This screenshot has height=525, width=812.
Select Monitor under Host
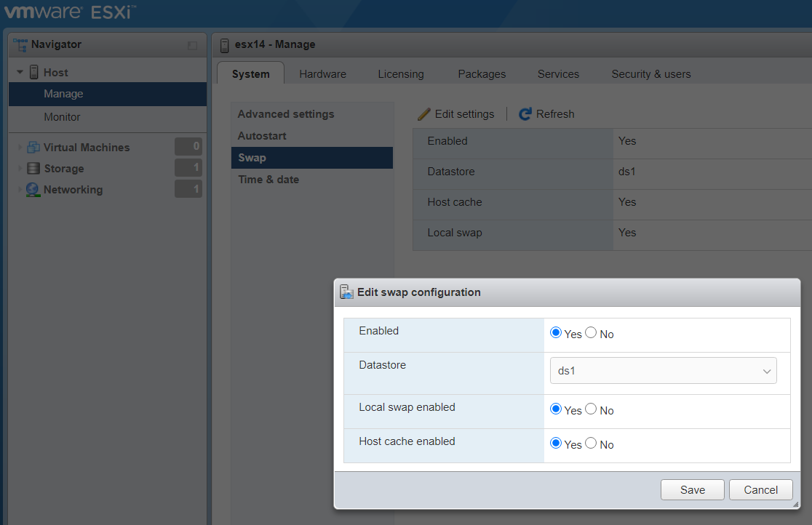click(108, 117)
